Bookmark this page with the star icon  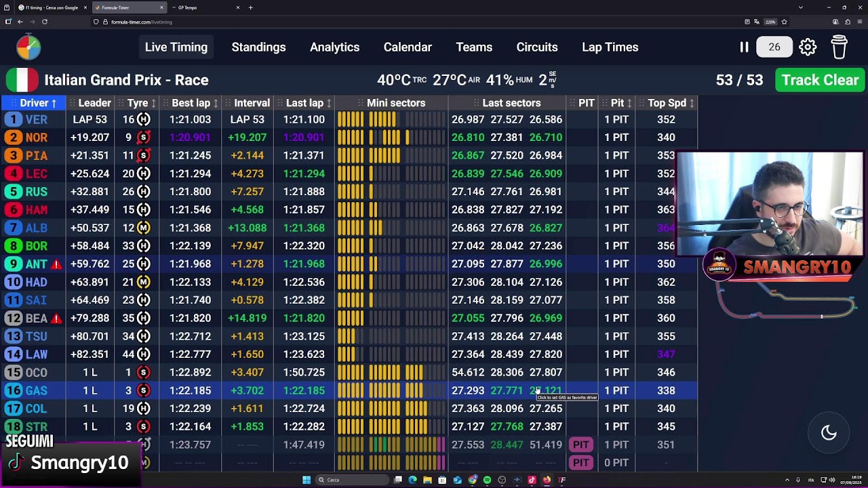(x=784, y=22)
